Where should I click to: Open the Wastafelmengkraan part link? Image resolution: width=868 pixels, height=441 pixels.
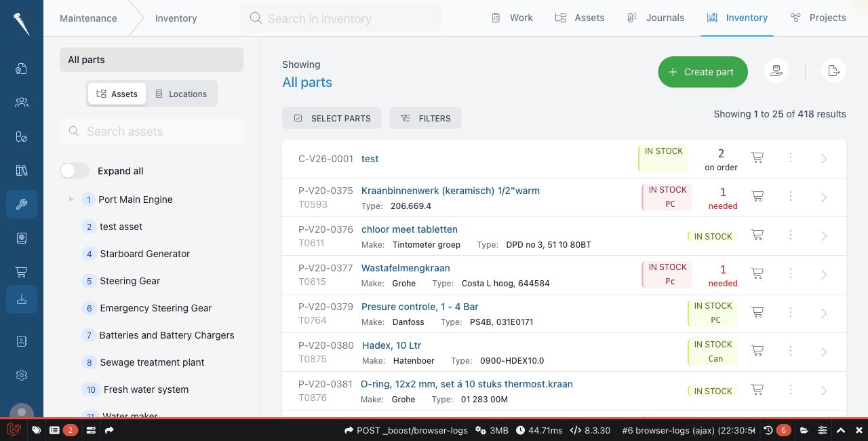pos(406,268)
